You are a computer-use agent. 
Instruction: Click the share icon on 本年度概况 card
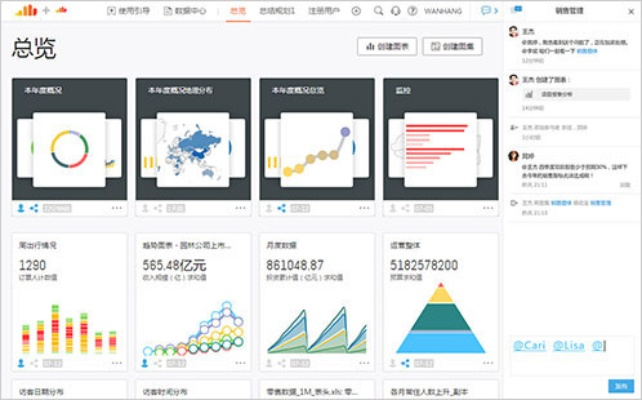point(34,208)
